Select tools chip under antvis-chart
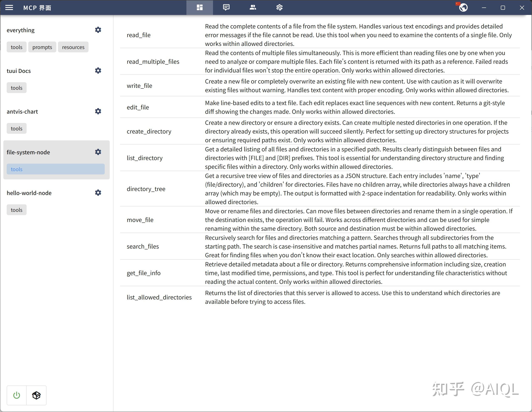532x412 pixels. [17, 129]
